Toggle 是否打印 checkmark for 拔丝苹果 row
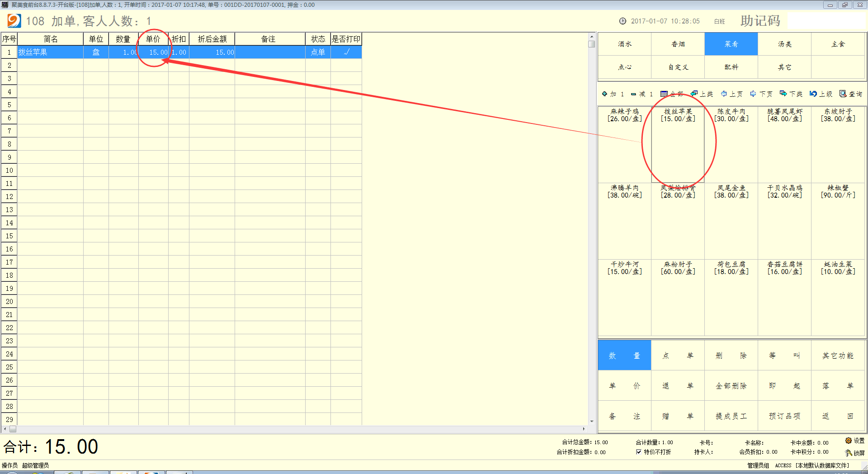868x474 pixels. (346, 52)
